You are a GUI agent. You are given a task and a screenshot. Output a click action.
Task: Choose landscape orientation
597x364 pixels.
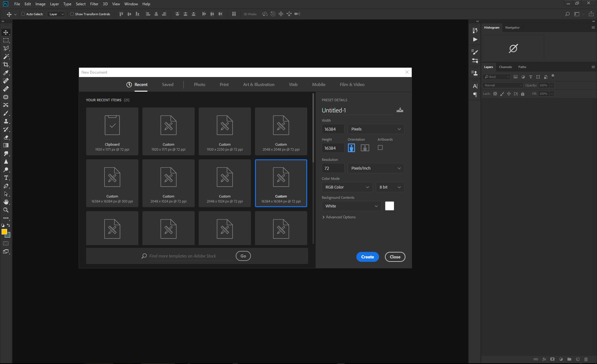[x=365, y=148]
